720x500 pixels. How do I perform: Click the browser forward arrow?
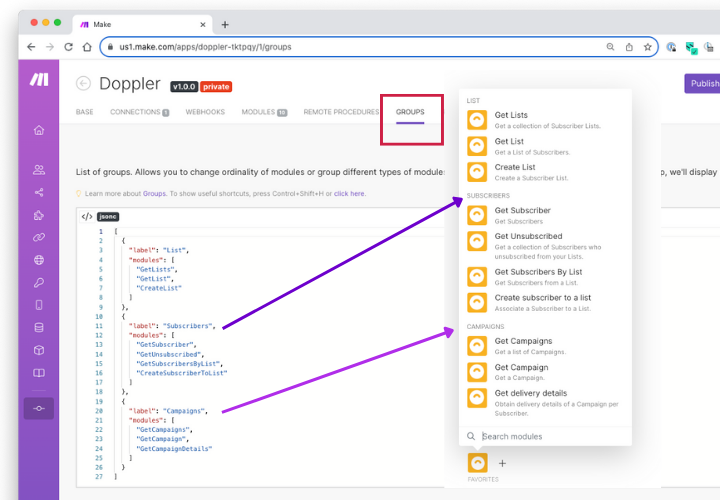[x=50, y=47]
